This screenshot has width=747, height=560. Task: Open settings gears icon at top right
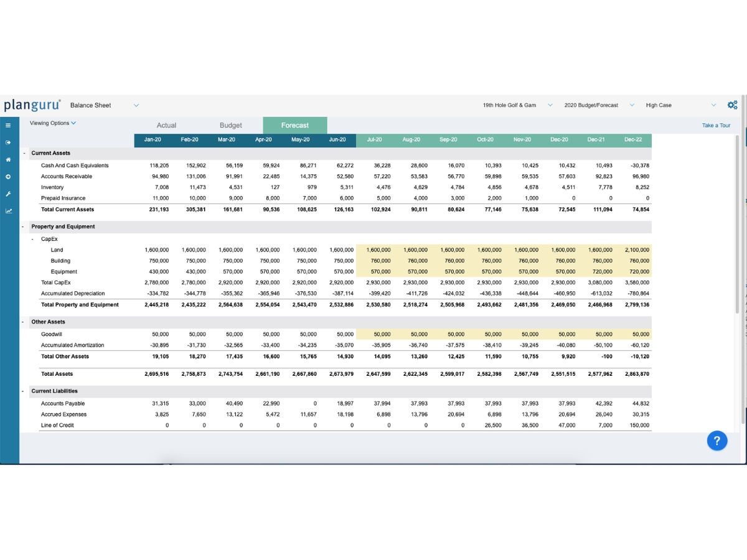point(732,105)
